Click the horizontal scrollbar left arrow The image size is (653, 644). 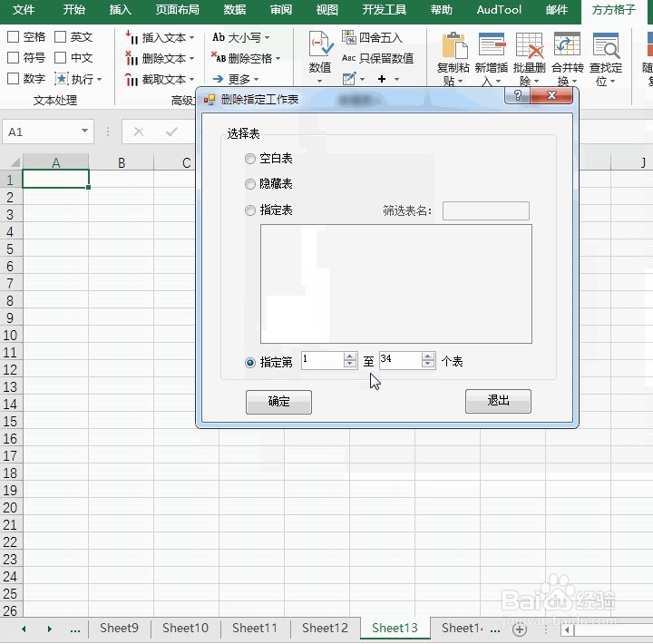[566, 629]
